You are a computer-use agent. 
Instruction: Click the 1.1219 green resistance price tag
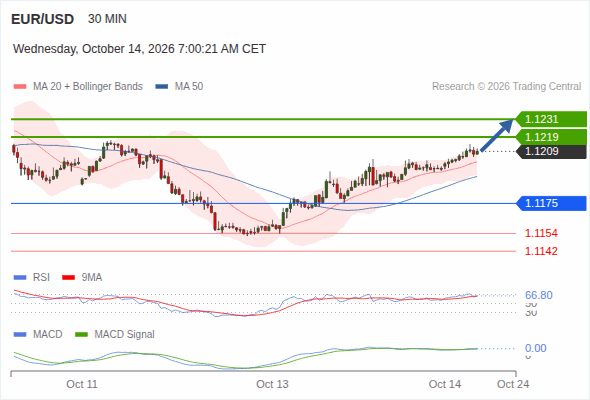(551, 137)
